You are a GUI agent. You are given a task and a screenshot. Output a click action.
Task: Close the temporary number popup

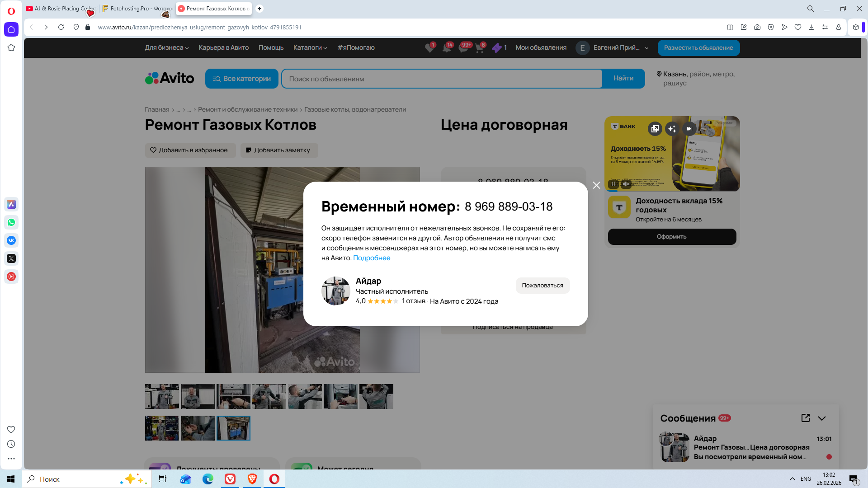tap(596, 185)
